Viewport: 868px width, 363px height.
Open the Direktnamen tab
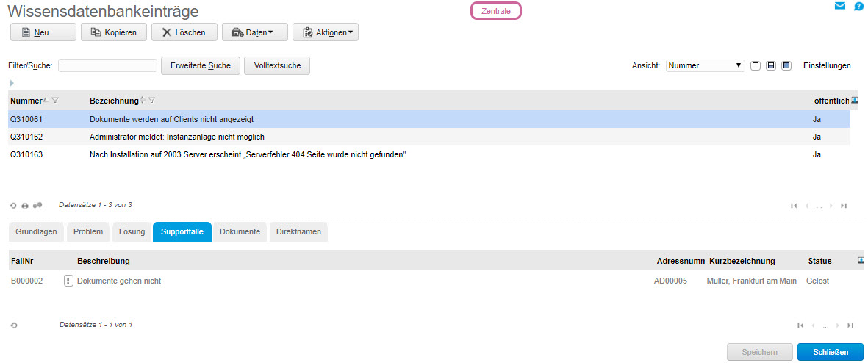(298, 232)
